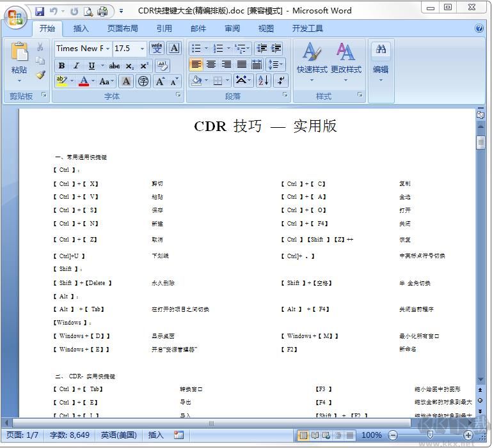Click the quick print icon

pyautogui.click(x=102, y=12)
